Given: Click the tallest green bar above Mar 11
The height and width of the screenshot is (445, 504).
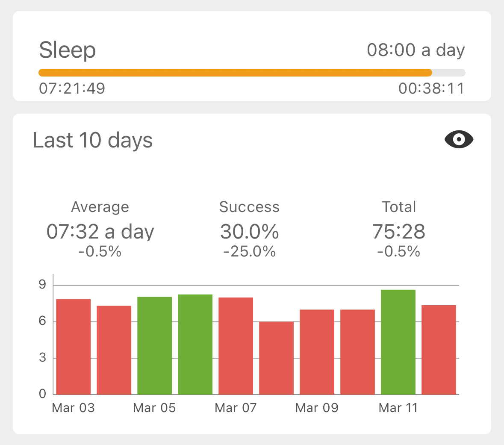Looking at the screenshot, I should [398, 342].
